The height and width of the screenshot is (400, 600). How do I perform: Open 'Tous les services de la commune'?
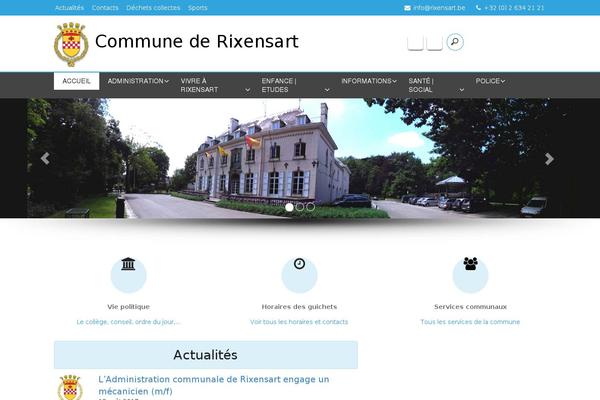[x=470, y=322]
